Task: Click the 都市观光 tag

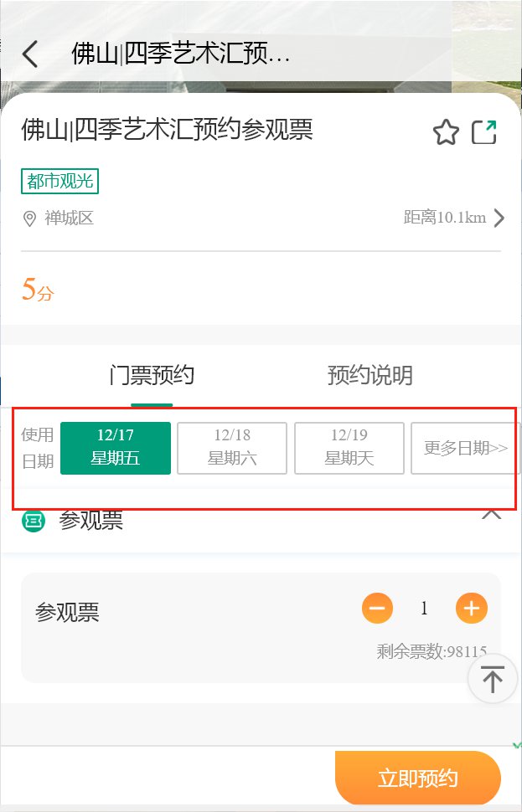Action: click(59, 182)
